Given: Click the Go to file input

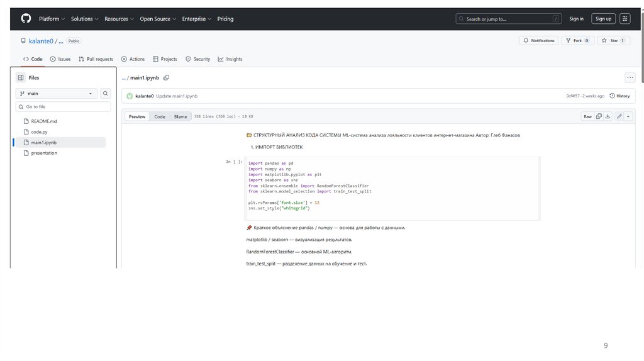Looking at the screenshot, I should (x=65, y=107).
